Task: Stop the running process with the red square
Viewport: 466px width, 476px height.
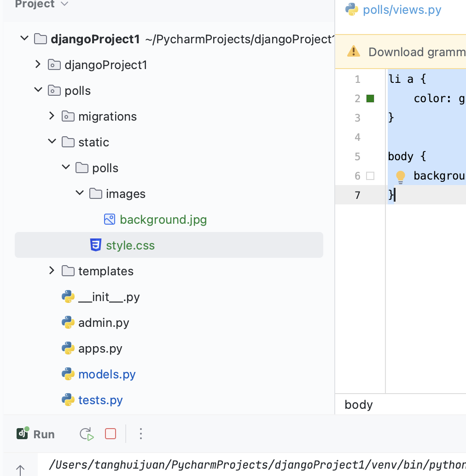Action: [x=111, y=434]
